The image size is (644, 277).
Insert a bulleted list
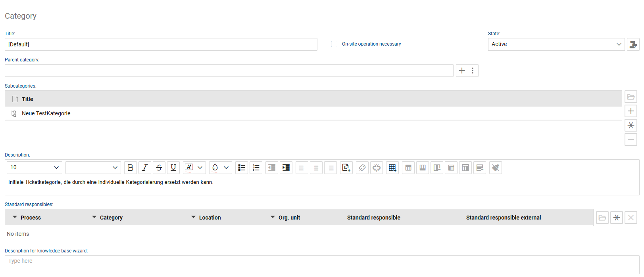click(242, 168)
